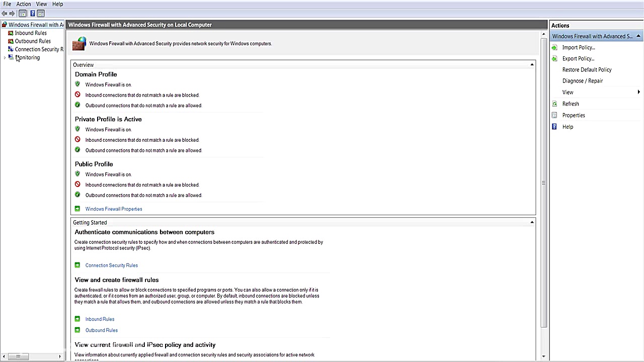
Task: Click Diagnose / Repair action
Action: point(583,80)
